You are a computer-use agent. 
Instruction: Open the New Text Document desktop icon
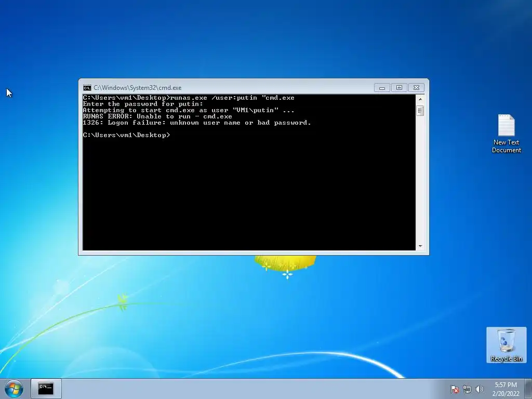tap(506, 134)
